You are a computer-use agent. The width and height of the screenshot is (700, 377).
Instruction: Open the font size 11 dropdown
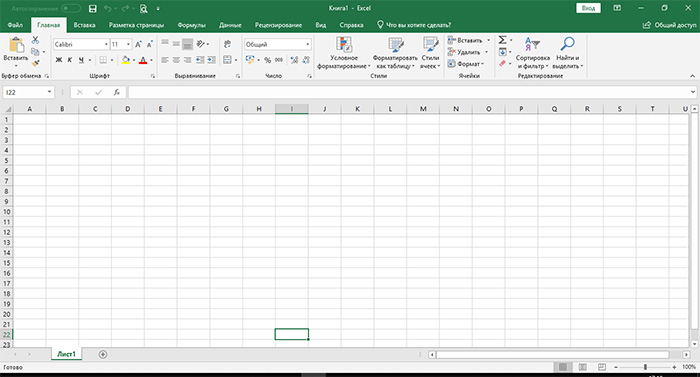[x=128, y=44]
